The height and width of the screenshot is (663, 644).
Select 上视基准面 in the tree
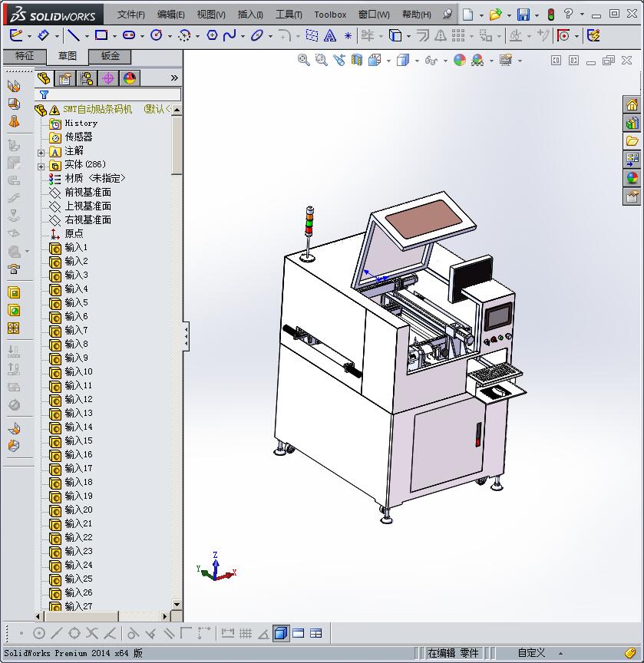coord(88,206)
